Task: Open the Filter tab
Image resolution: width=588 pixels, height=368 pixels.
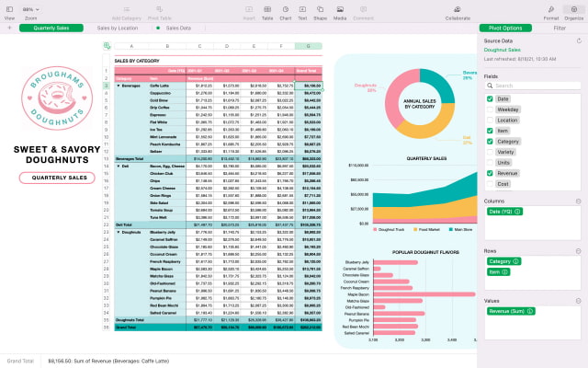Action: coord(560,29)
